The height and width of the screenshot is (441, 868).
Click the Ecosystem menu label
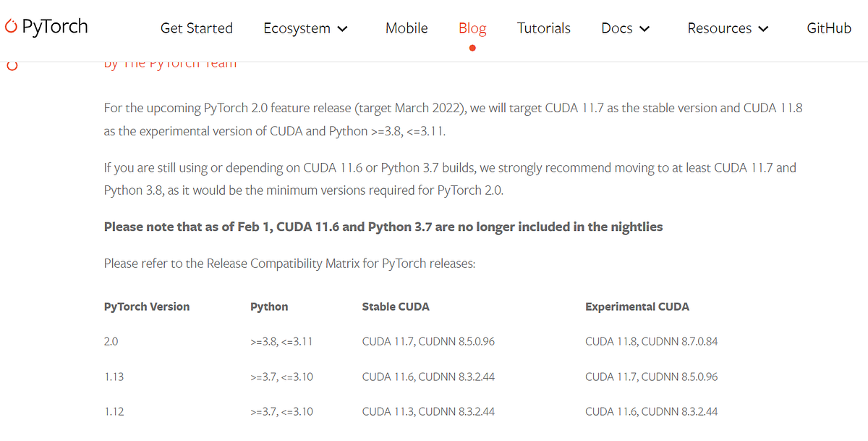pyautogui.click(x=297, y=28)
